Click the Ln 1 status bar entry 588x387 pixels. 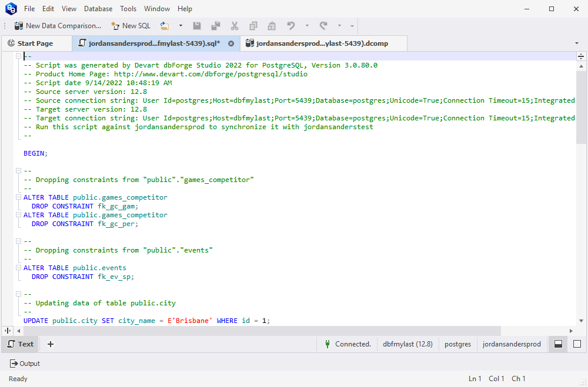475,379
